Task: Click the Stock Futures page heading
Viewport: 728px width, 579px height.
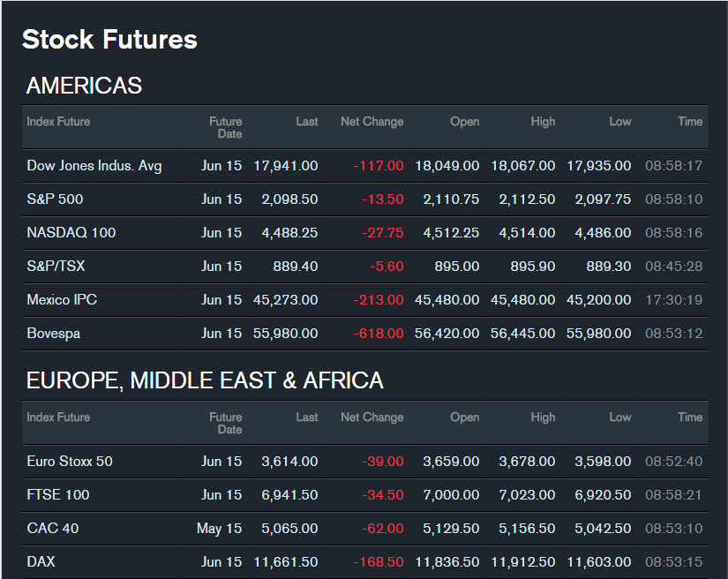Action: click(109, 40)
